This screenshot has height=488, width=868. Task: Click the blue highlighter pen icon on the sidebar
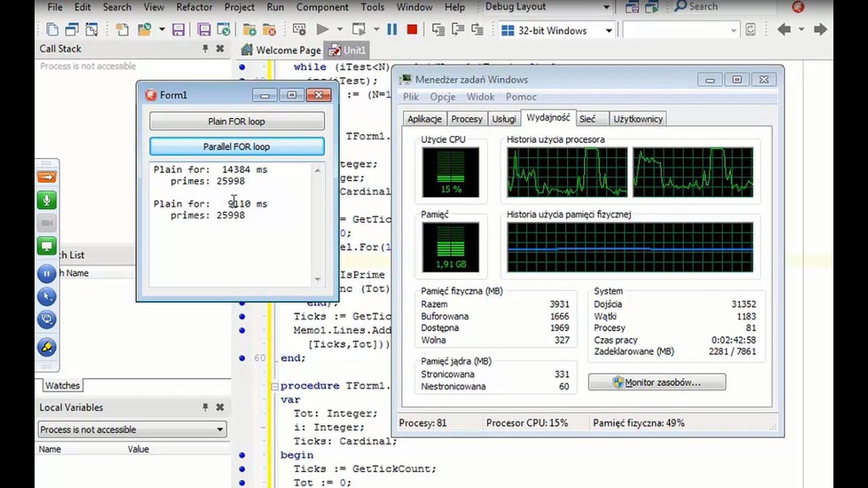tap(47, 347)
